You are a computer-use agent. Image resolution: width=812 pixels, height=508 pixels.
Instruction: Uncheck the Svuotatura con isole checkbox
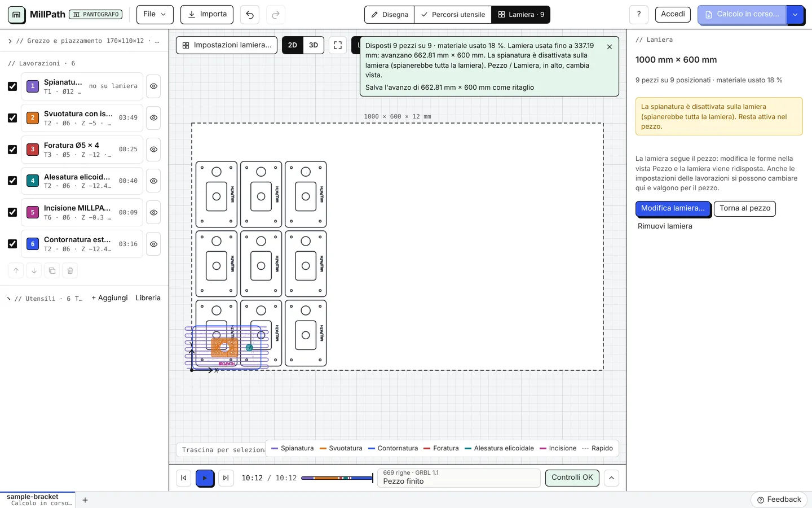point(12,118)
